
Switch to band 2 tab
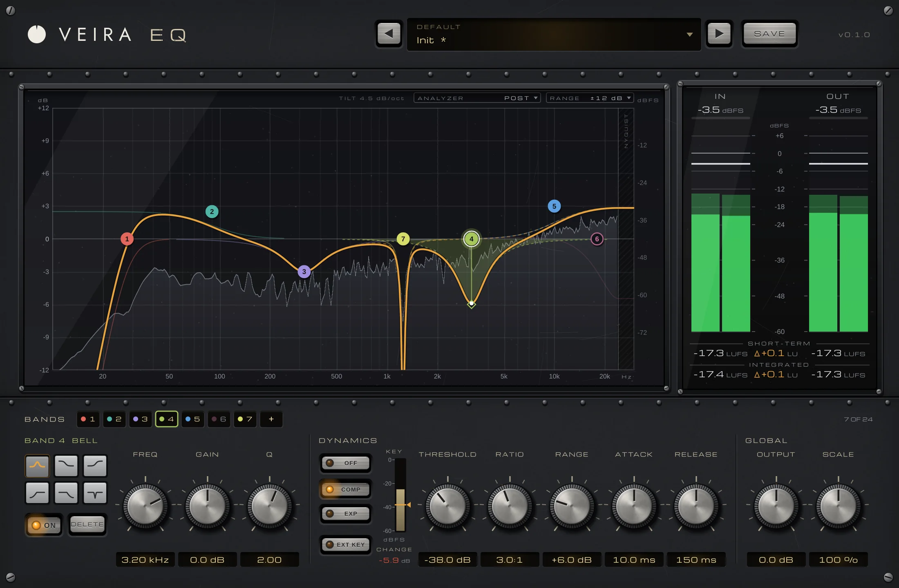point(114,419)
